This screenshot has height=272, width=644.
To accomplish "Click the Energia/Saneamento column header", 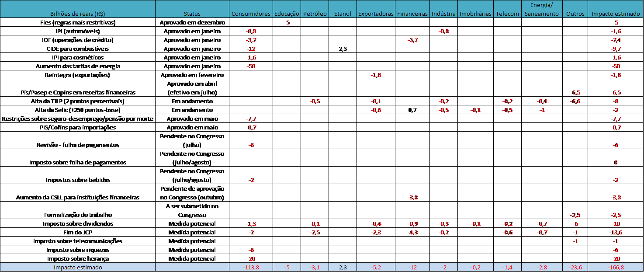I will [x=542, y=9].
